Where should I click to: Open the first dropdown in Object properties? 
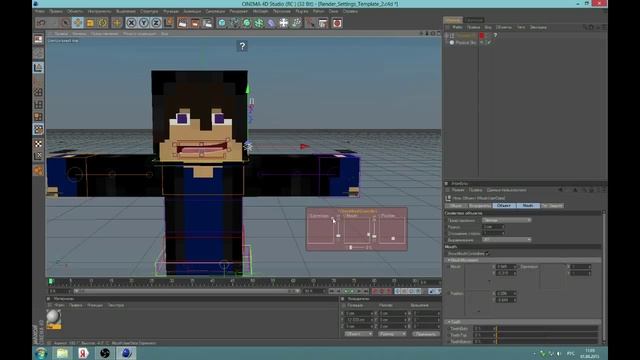[x=507, y=220]
